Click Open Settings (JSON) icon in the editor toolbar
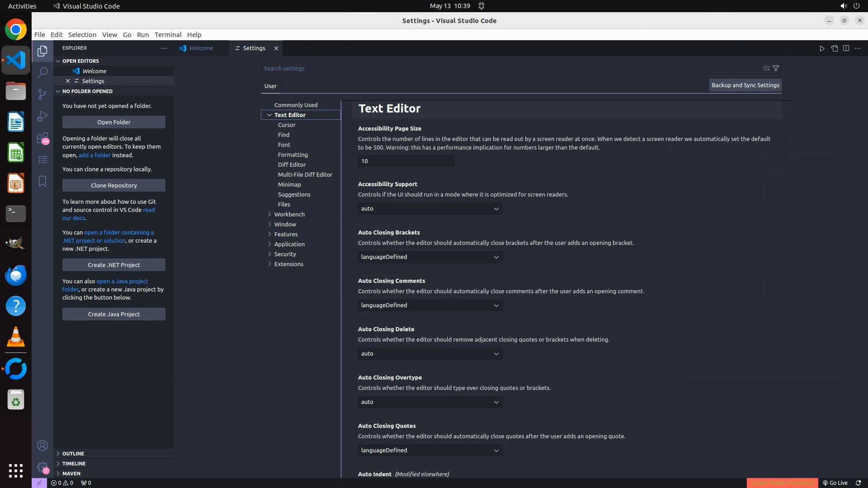 pyautogui.click(x=834, y=48)
